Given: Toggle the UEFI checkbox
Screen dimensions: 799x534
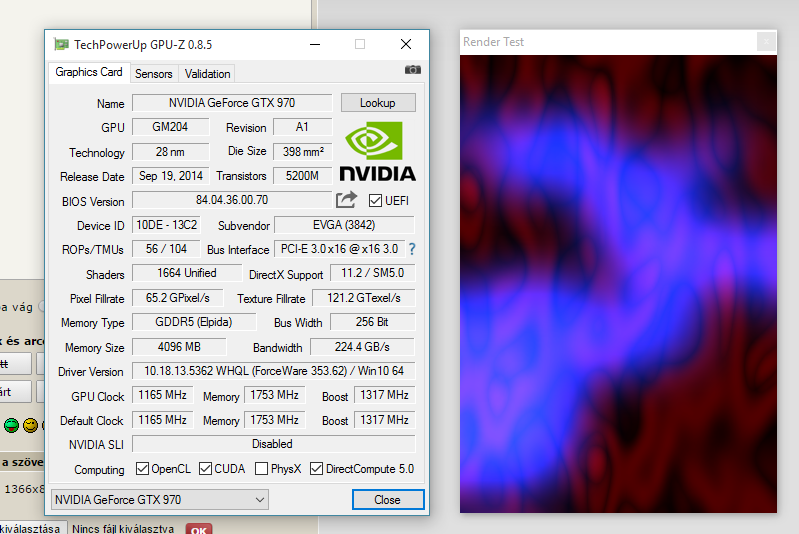Looking at the screenshot, I should [x=375, y=200].
